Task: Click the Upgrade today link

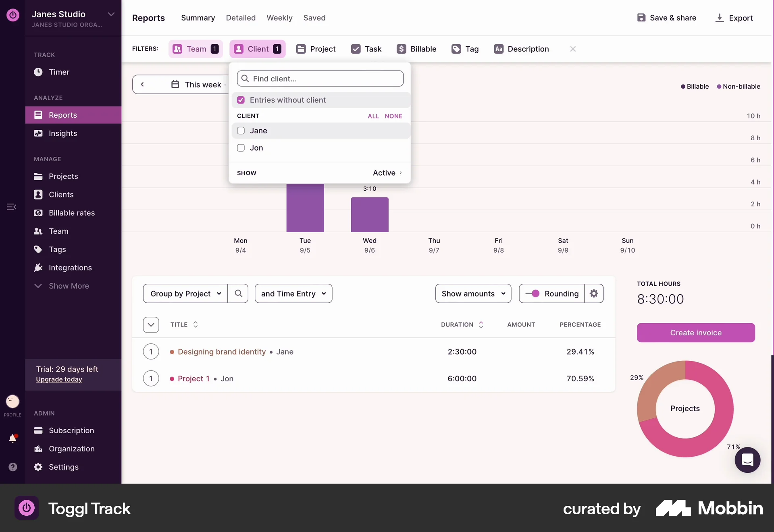Action: [x=59, y=379]
